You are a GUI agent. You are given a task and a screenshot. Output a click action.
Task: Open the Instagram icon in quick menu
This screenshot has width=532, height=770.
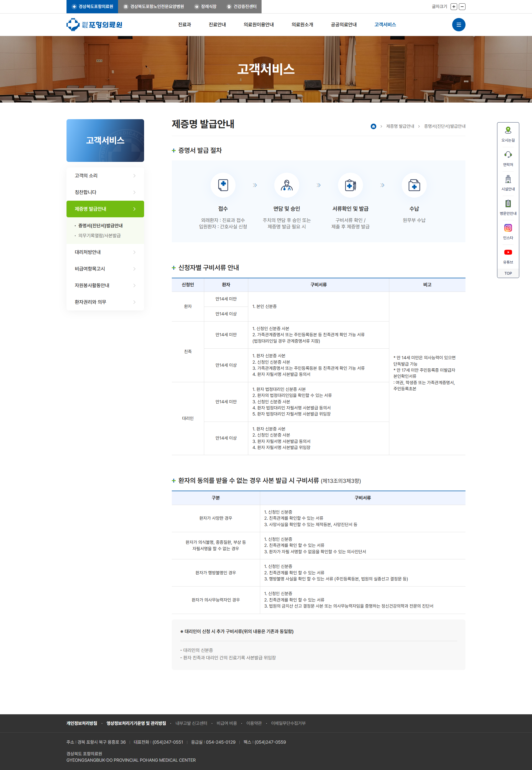coord(508,228)
